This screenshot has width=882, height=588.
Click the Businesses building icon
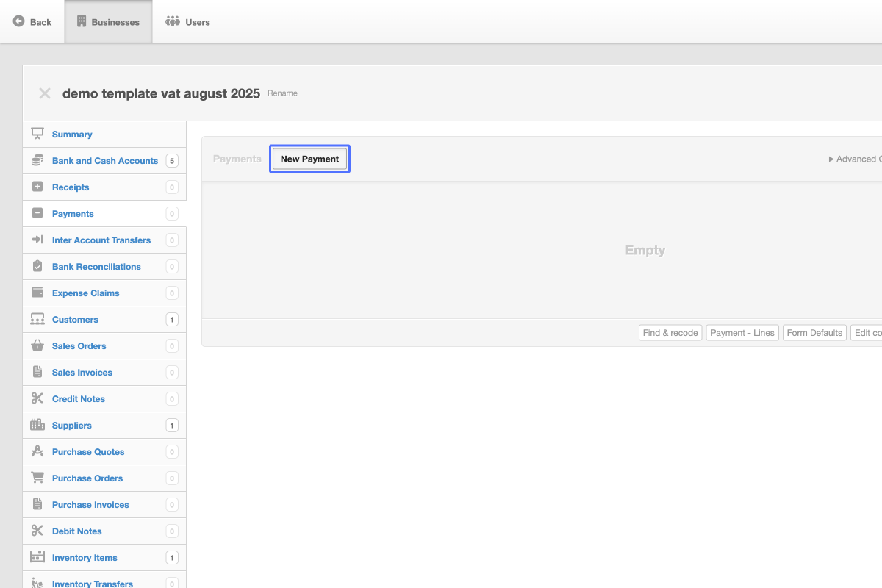click(82, 21)
